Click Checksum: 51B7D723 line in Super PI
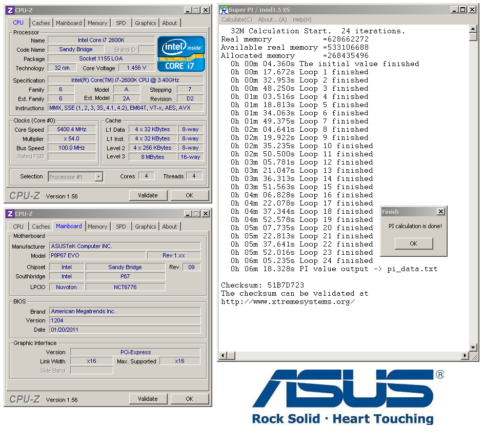This screenshot has width=484, height=448. point(263,285)
